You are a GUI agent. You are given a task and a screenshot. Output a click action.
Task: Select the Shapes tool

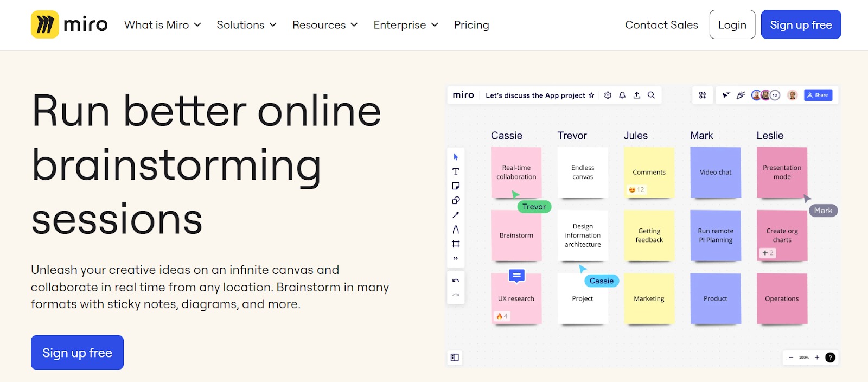pyautogui.click(x=456, y=200)
